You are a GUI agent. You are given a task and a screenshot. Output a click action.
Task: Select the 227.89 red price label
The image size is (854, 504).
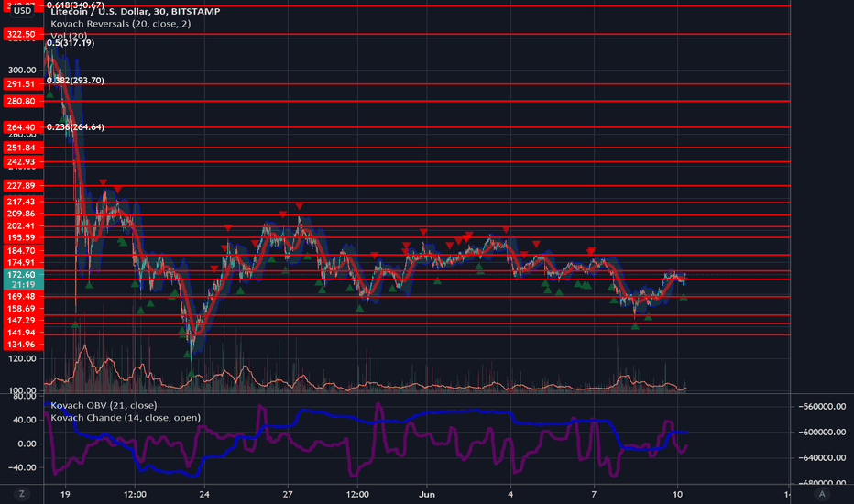[x=22, y=186]
